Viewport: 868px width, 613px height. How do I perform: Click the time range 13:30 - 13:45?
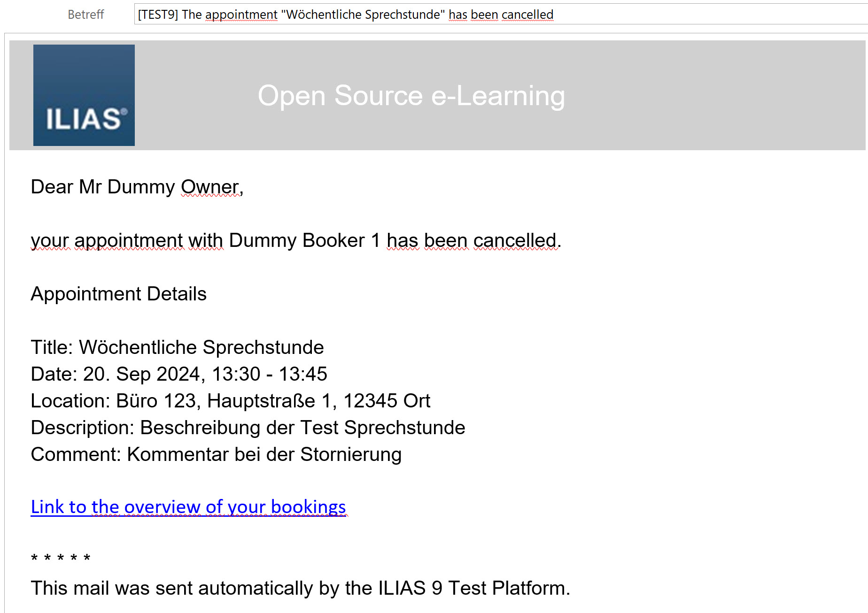[x=269, y=374]
